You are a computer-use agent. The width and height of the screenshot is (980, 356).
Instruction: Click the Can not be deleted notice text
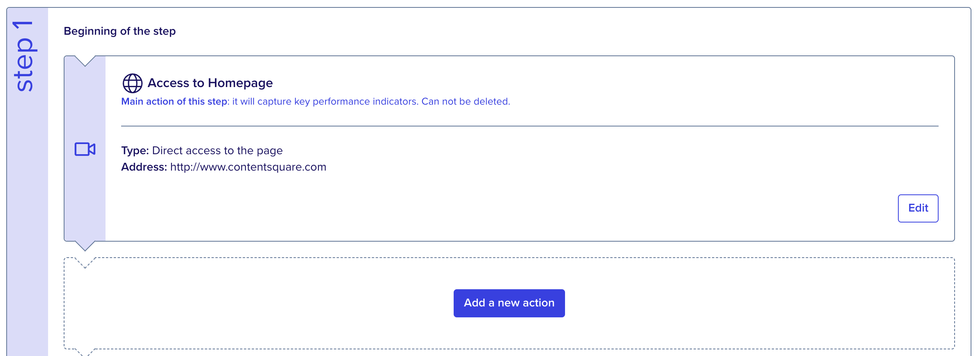tap(466, 101)
